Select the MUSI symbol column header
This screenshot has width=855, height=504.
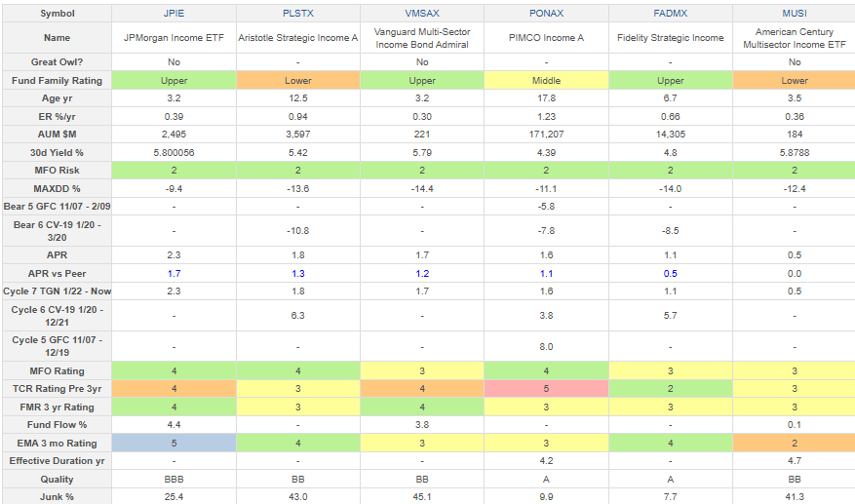tap(794, 14)
